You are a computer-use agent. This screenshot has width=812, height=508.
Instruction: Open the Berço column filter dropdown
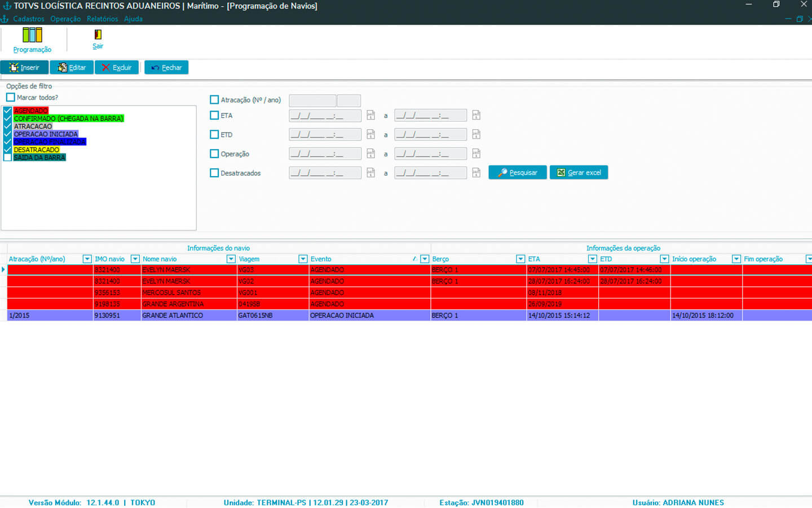pyautogui.click(x=520, y=259)
